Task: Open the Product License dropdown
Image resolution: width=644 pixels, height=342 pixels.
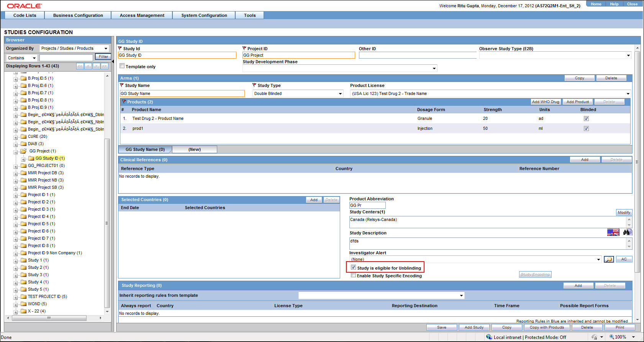Action: [628, 94]
